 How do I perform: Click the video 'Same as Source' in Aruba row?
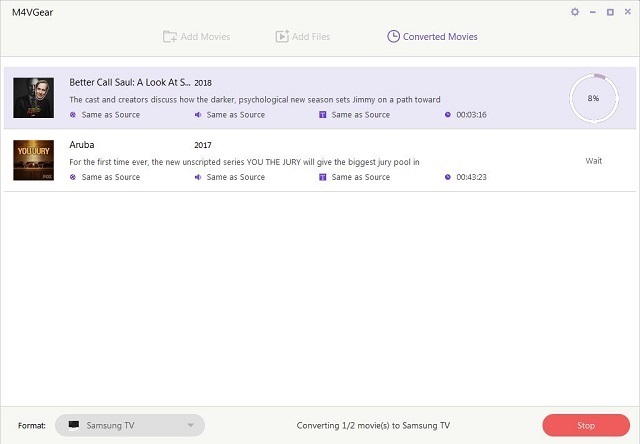[111, 177]
